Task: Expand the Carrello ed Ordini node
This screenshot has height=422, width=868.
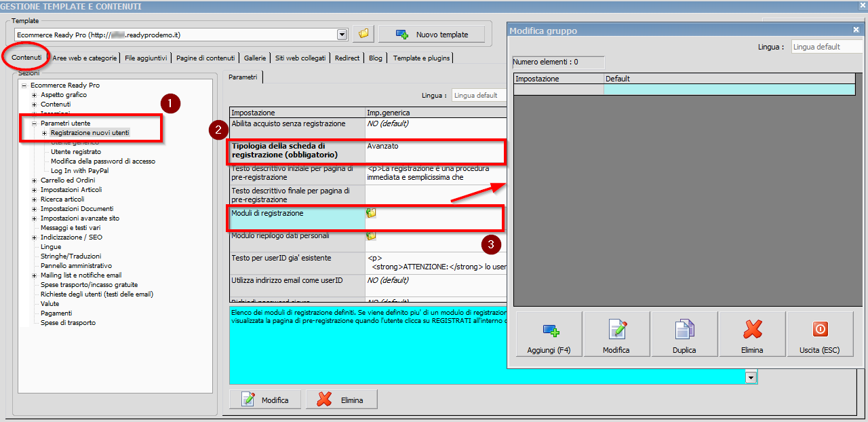Action: click(x=35, y=180)
